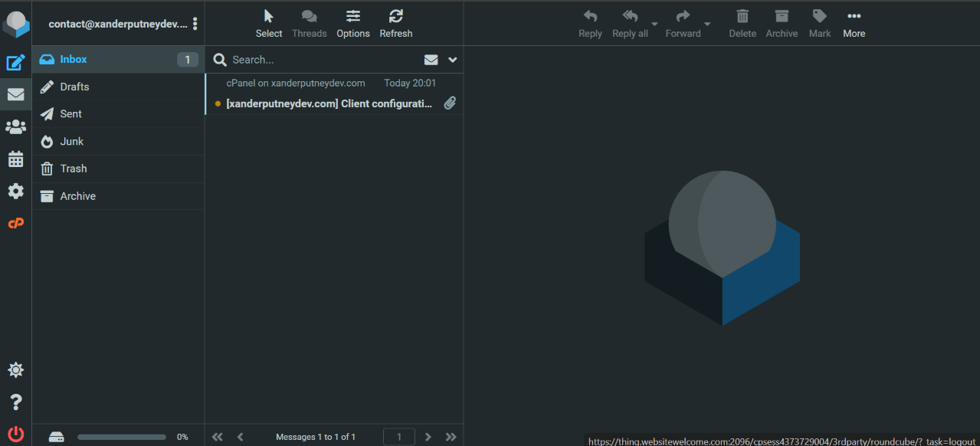Click the disk quota usage bar

point(122,437)
